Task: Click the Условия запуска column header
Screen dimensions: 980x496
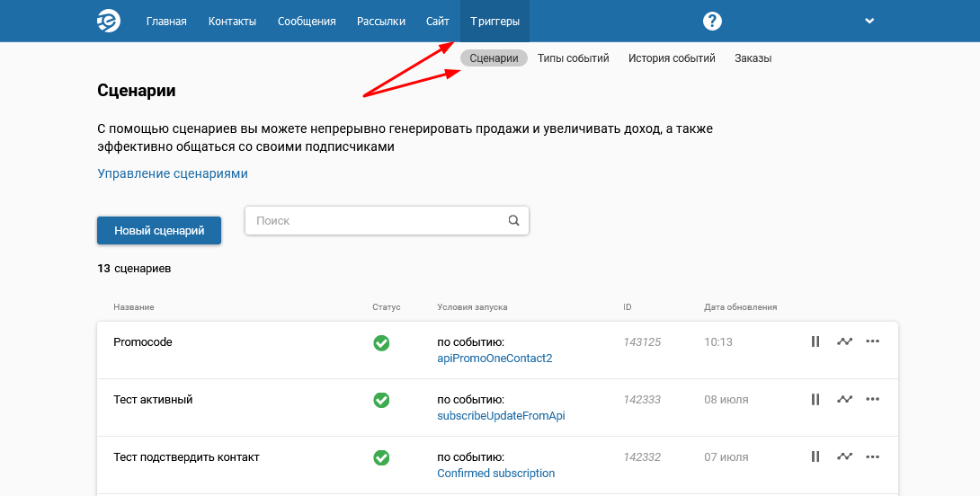Action: pyautogui.click(x=473, y=307)
